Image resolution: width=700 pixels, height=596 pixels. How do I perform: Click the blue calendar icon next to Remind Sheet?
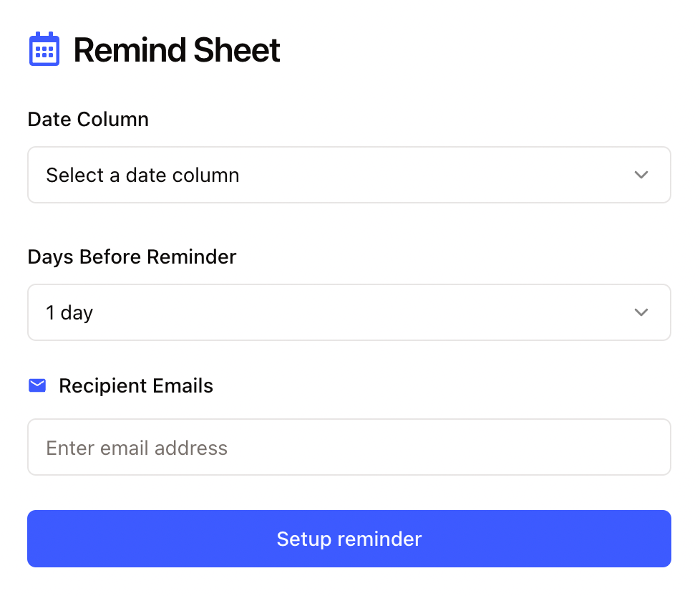[44, 49]
